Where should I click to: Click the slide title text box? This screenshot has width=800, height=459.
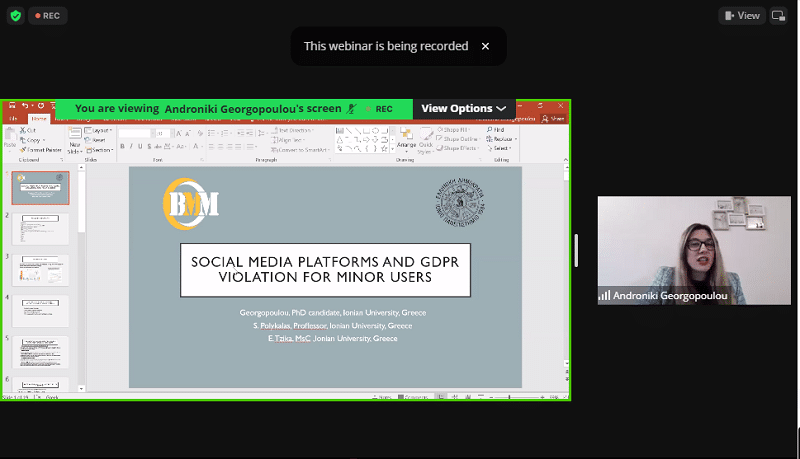click(325, 270)
